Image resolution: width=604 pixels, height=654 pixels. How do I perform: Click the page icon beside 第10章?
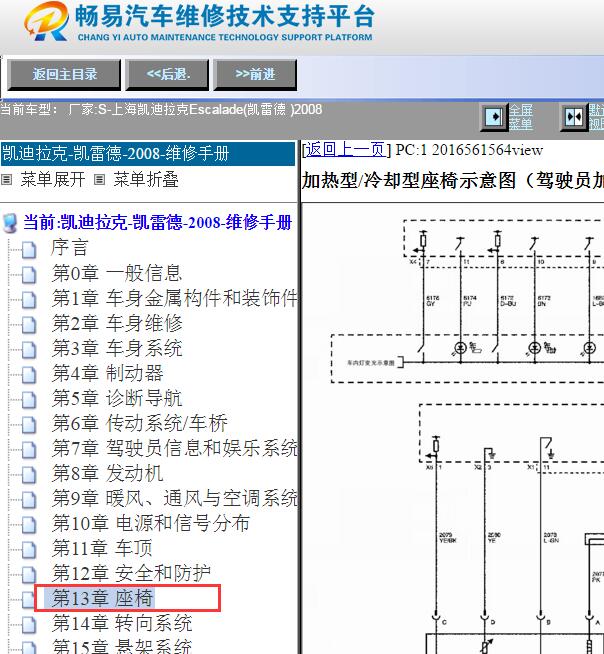pos(29,525)
